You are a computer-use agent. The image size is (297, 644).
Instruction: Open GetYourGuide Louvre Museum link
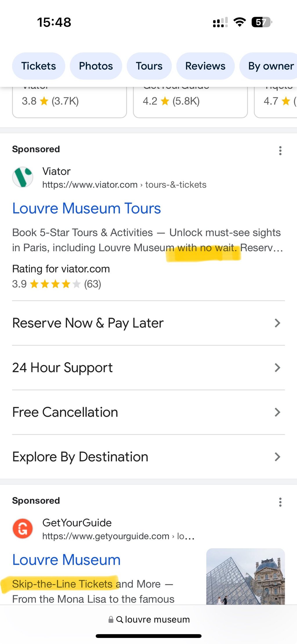66,560
